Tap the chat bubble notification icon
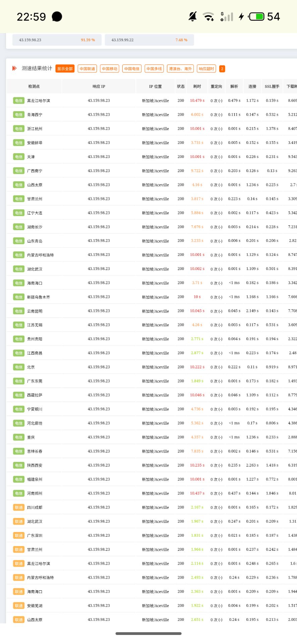 (x=57, y=16)
